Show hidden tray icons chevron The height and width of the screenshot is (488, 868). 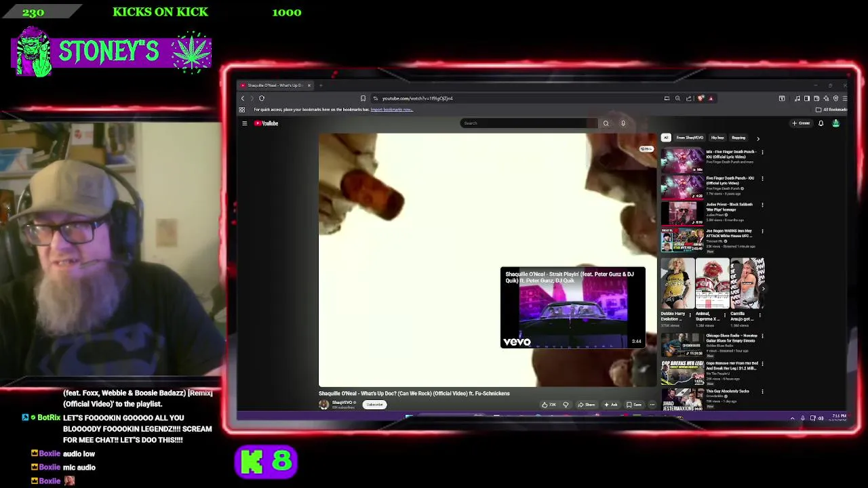click(792, 418)
